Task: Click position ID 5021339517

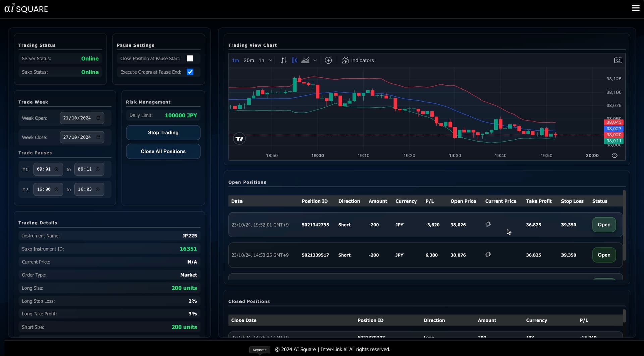Action: coord(315,255)
